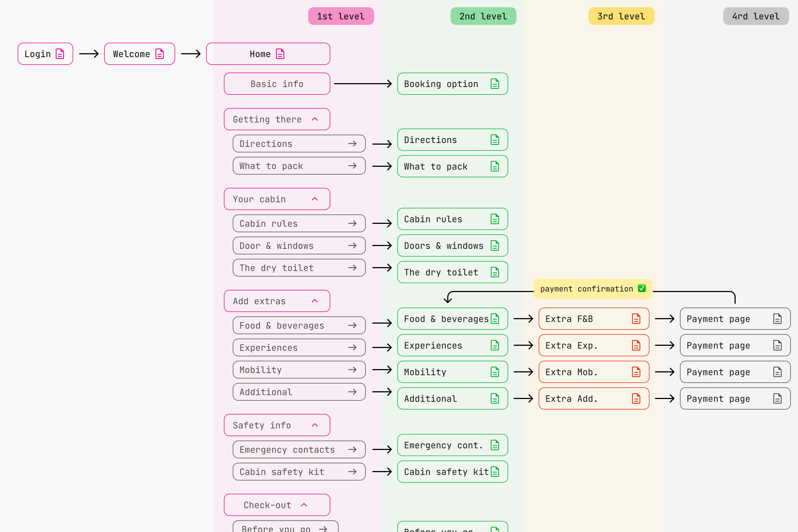Select the 1st level tag

(341, 16)
